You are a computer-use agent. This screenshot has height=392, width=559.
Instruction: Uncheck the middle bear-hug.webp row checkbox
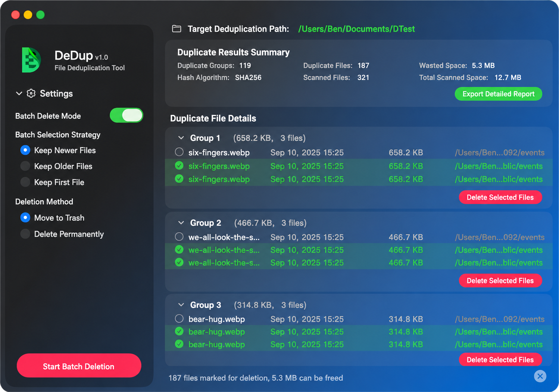coord(179,331)
